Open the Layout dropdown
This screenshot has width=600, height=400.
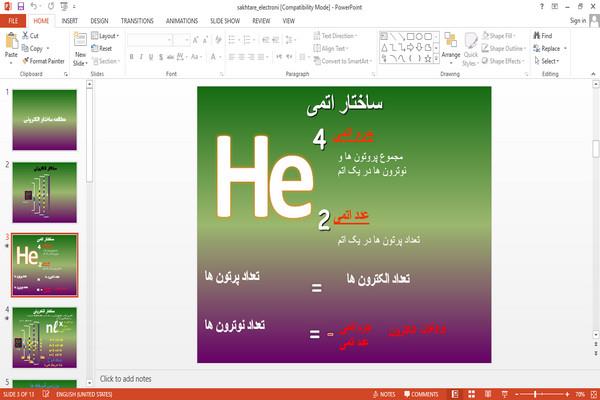pyautogui.click(x=105, y=36)
